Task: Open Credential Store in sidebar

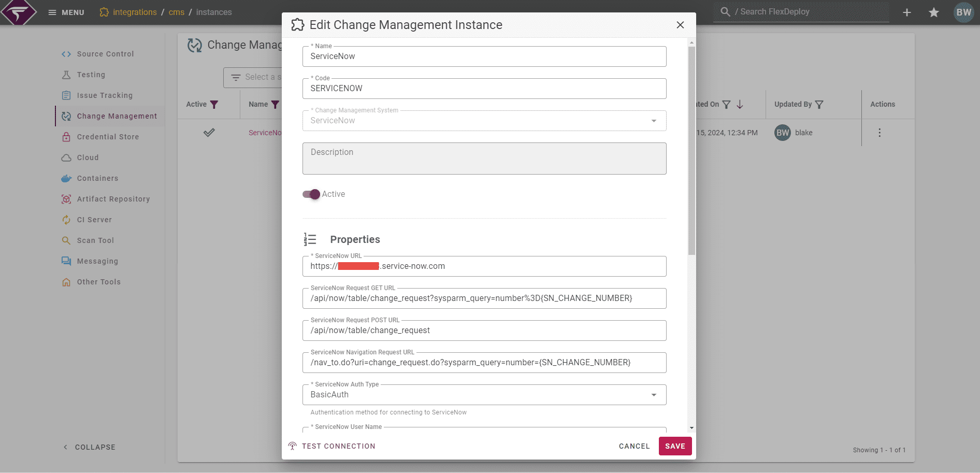Action: click(108, 137)
